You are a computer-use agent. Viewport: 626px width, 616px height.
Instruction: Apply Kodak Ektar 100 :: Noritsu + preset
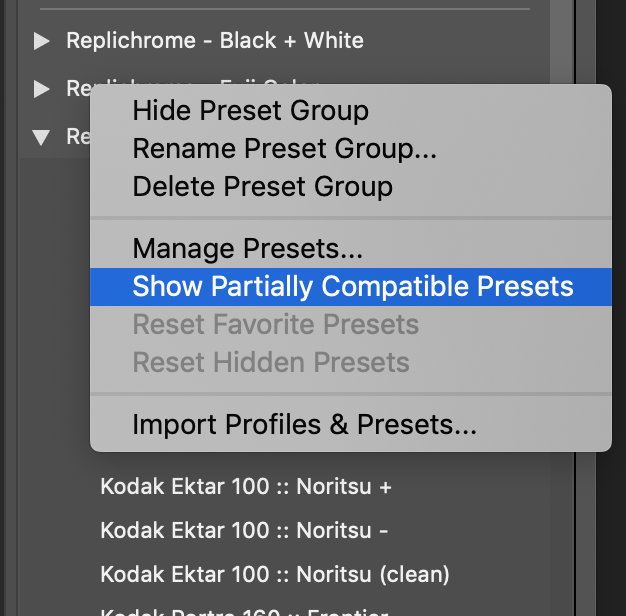246,487
